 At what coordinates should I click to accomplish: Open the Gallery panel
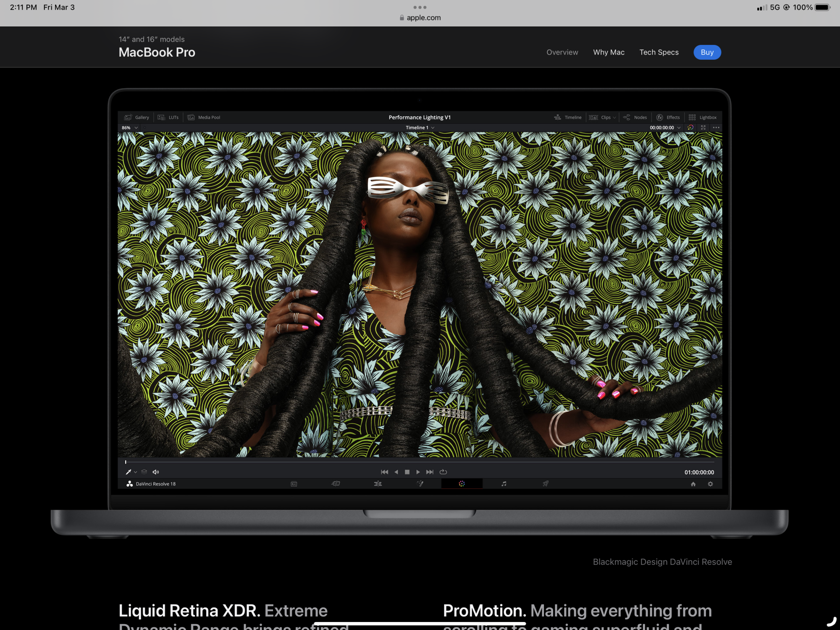[137, 117]
